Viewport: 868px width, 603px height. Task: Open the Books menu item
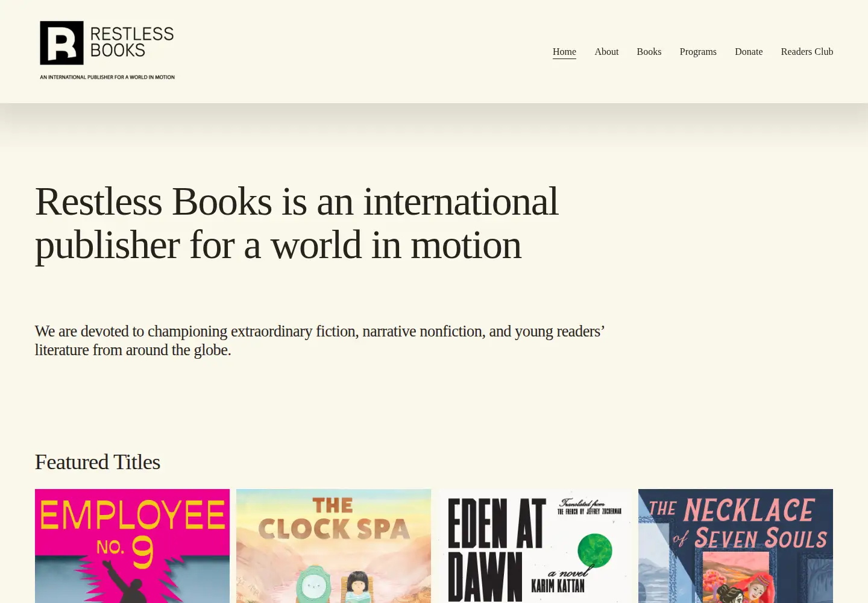tap(649, 51)
